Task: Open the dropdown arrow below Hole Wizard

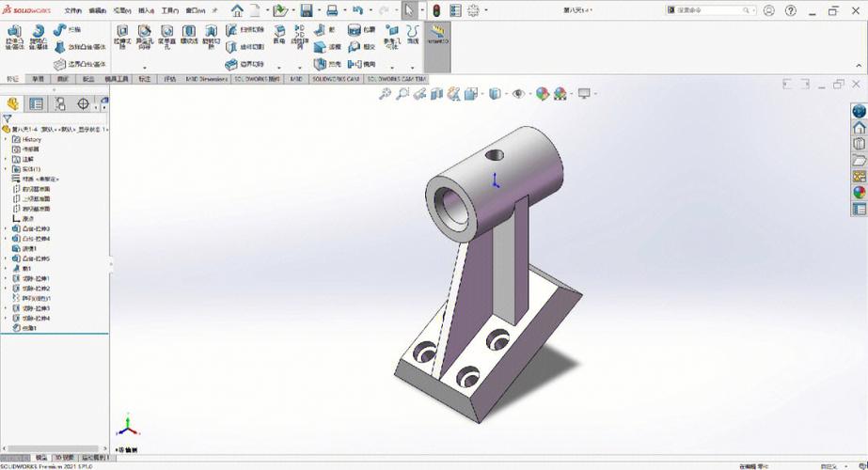Action: (x=145, y=68)
